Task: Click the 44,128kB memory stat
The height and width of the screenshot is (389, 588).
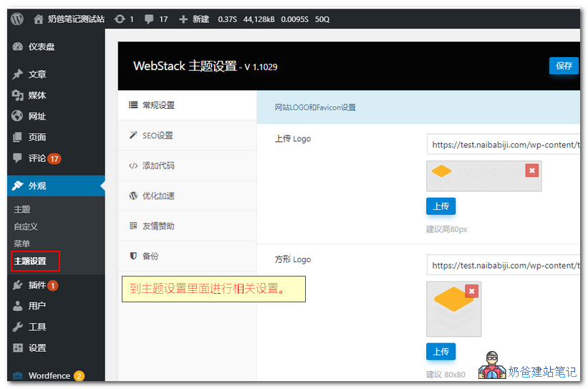Action: pos(259,19)
